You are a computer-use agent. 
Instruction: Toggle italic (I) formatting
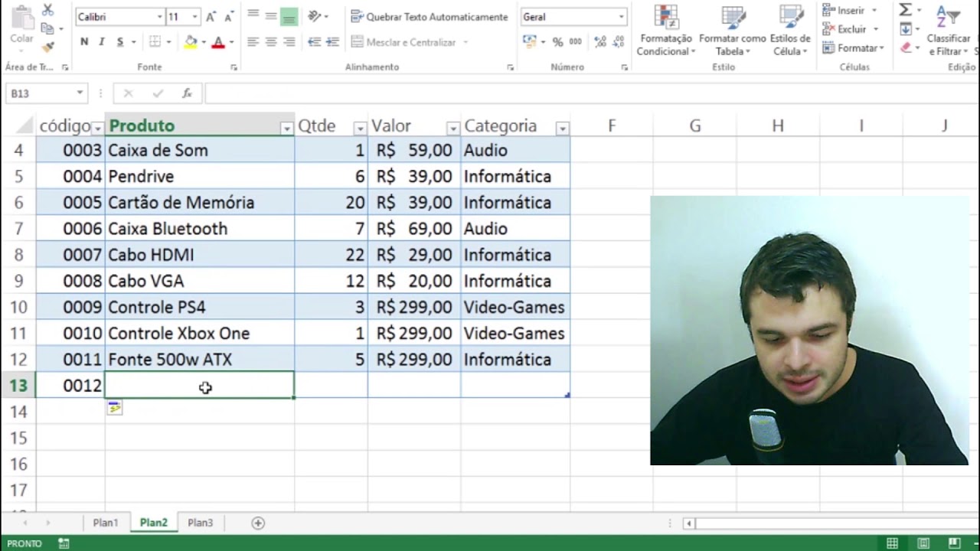(102, 42)
